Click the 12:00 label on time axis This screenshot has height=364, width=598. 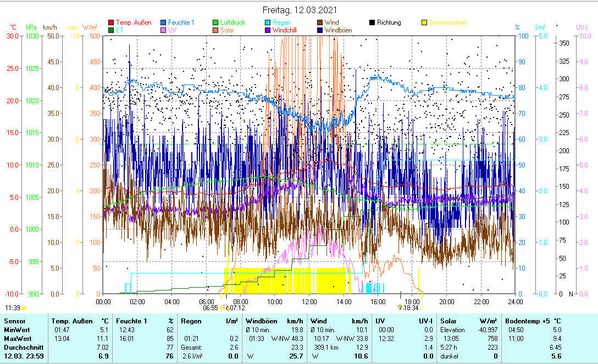click(309, 301)
